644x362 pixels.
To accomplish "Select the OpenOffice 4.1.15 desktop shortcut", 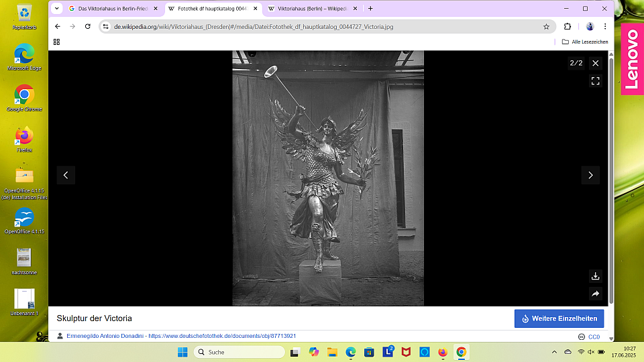I will 24,221.
